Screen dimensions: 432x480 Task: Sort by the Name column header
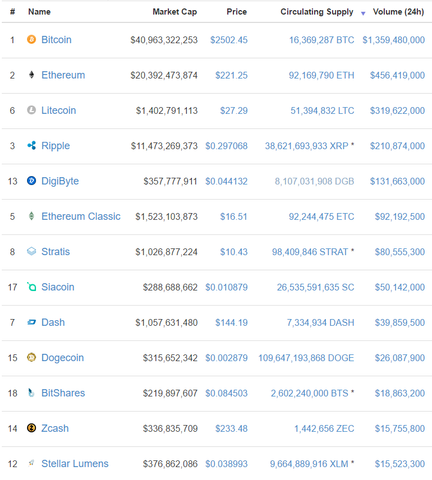(x=39, y=12)
